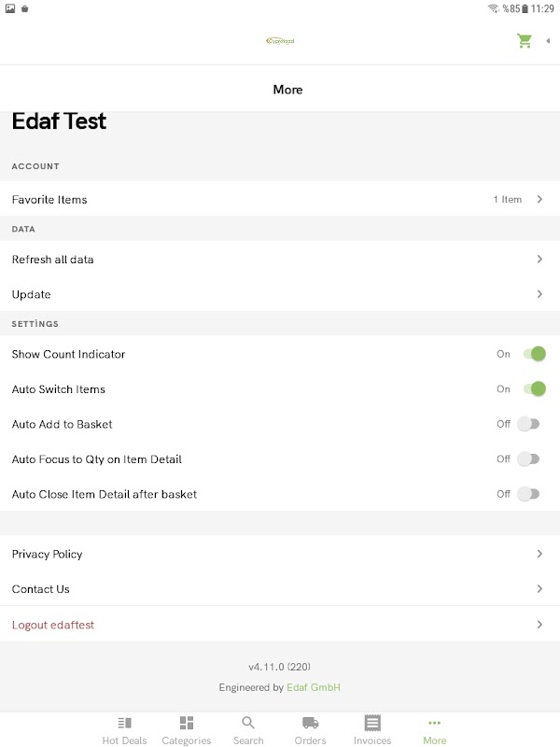Viewport: 560px width, 747px height.
Task: Enable Auto Add to Basket toggle
Action: 528,424
